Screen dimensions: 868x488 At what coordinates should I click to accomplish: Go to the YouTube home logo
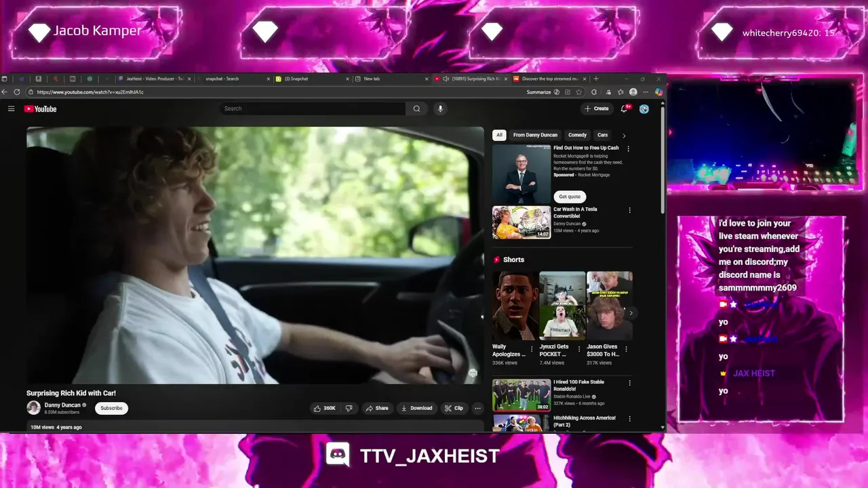41,108
